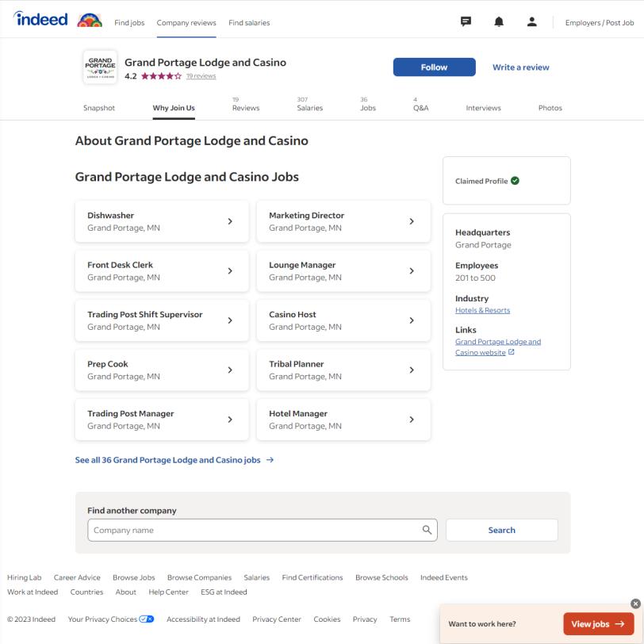
Task: Open the Interviews tab
Action: pos(483,108)
